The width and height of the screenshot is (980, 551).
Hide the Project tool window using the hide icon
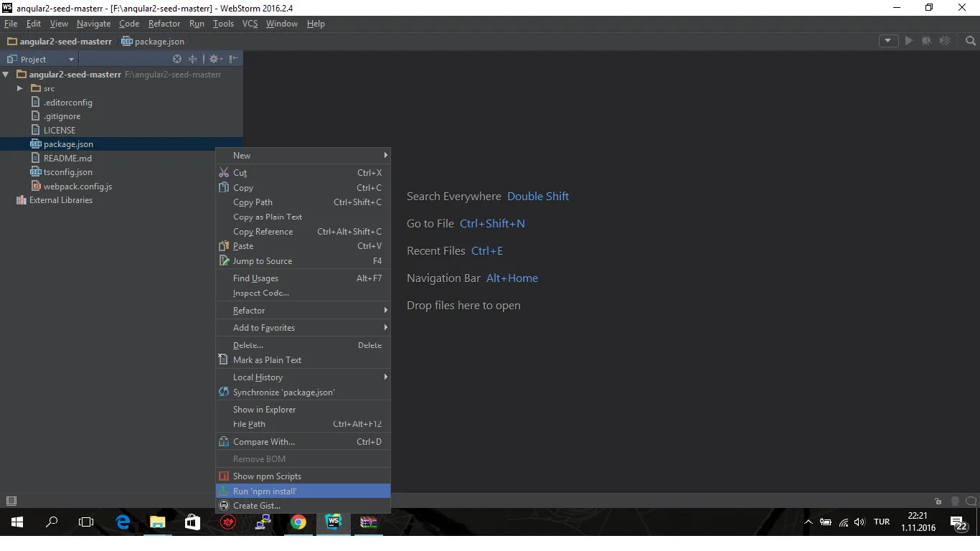233,59
